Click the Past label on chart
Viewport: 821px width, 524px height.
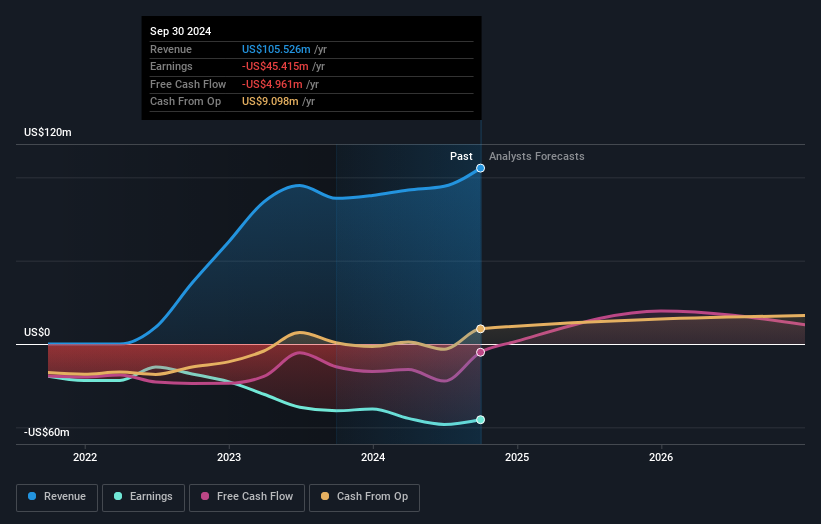[461, 156]
